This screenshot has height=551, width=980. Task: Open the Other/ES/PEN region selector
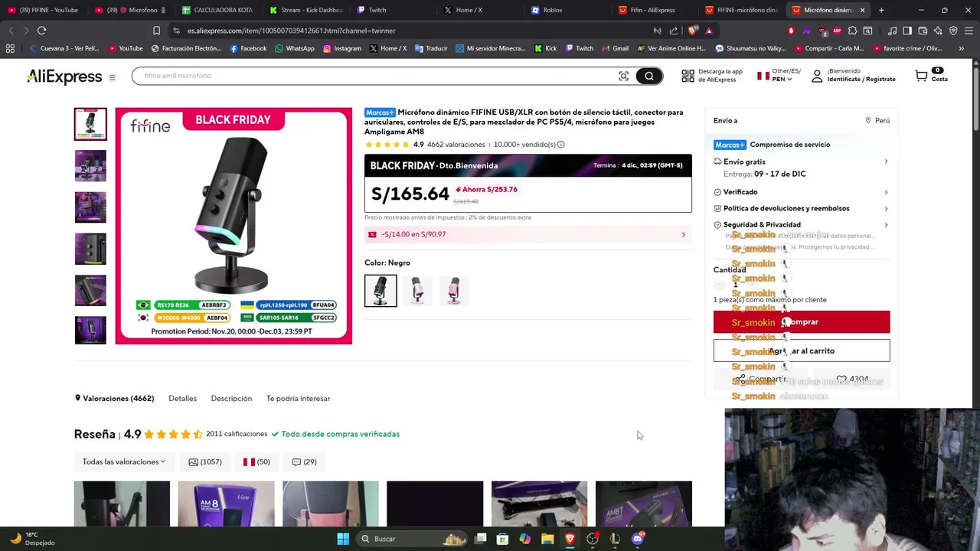(x=779, y=75)
